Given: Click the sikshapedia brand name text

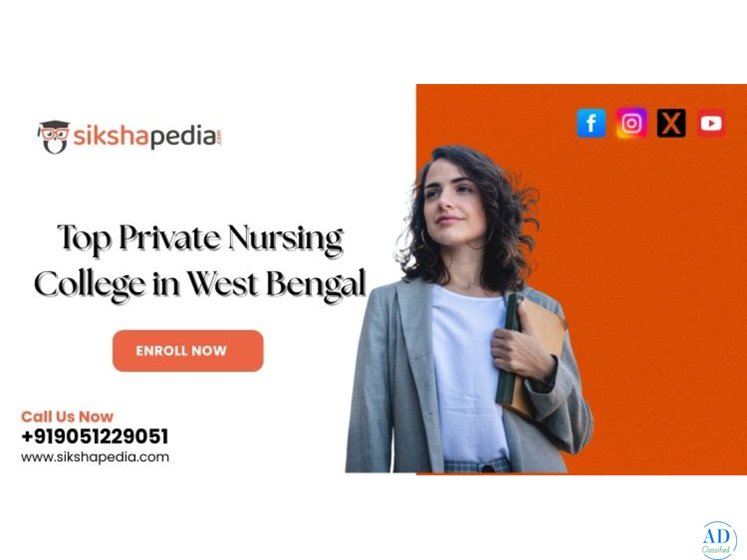Looking at the screenshot, I should pyautogui.click(x=144, y=137).
